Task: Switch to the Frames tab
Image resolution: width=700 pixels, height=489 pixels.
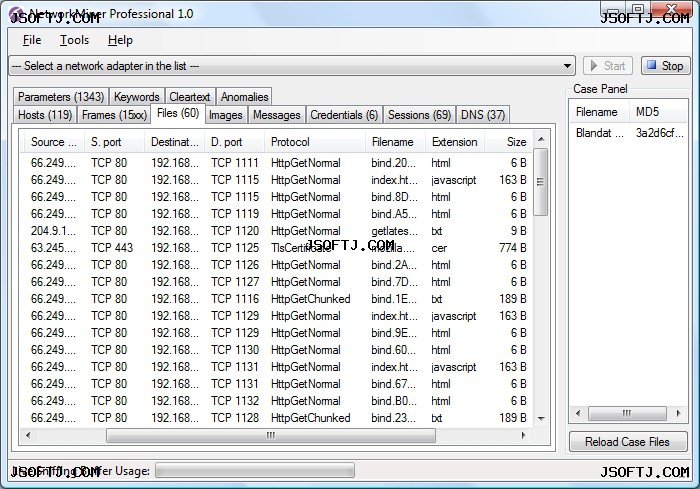Action: (x=114, y=115)
